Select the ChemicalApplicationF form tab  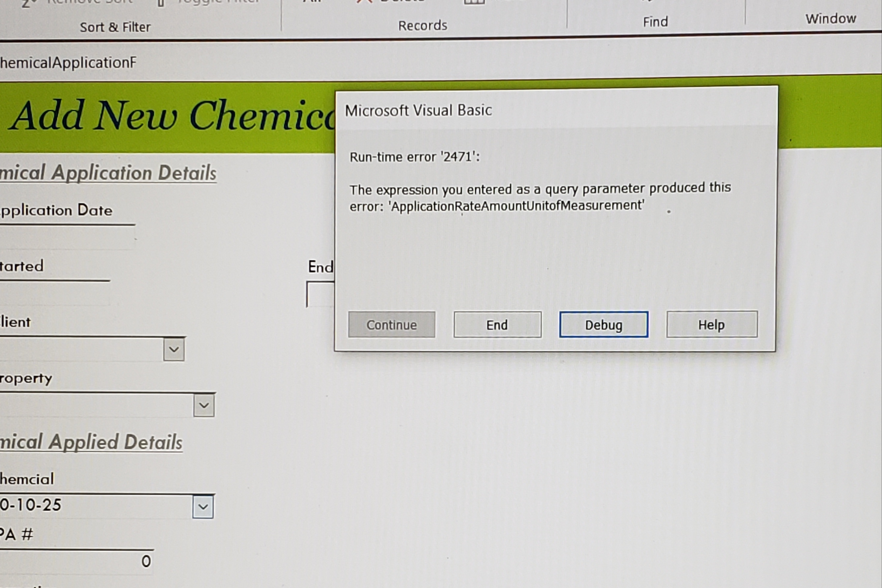pos(68,62)
